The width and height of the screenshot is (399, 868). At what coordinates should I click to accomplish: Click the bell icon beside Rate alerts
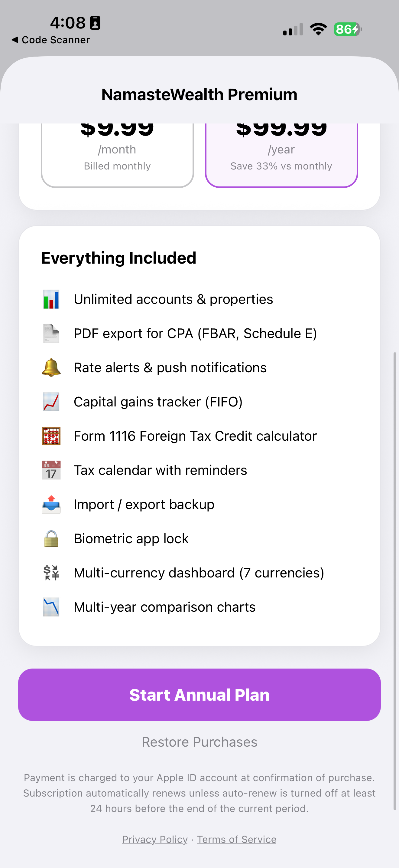pos(51,368)
